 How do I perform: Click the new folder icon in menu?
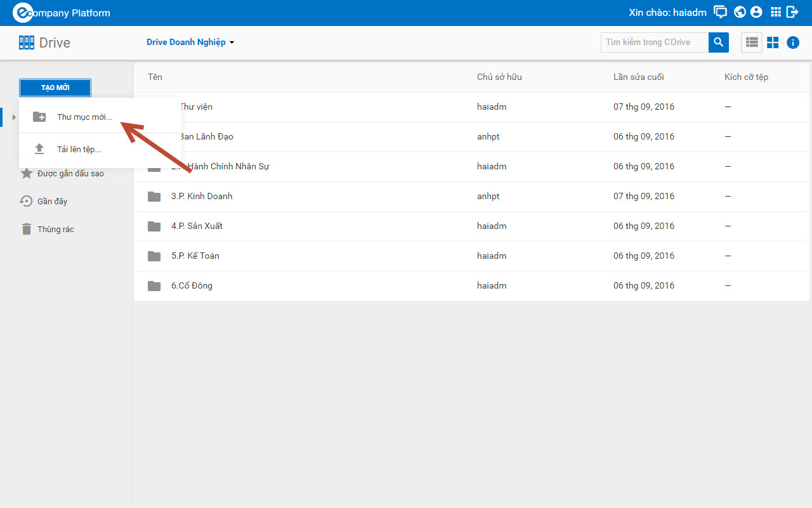39,117
